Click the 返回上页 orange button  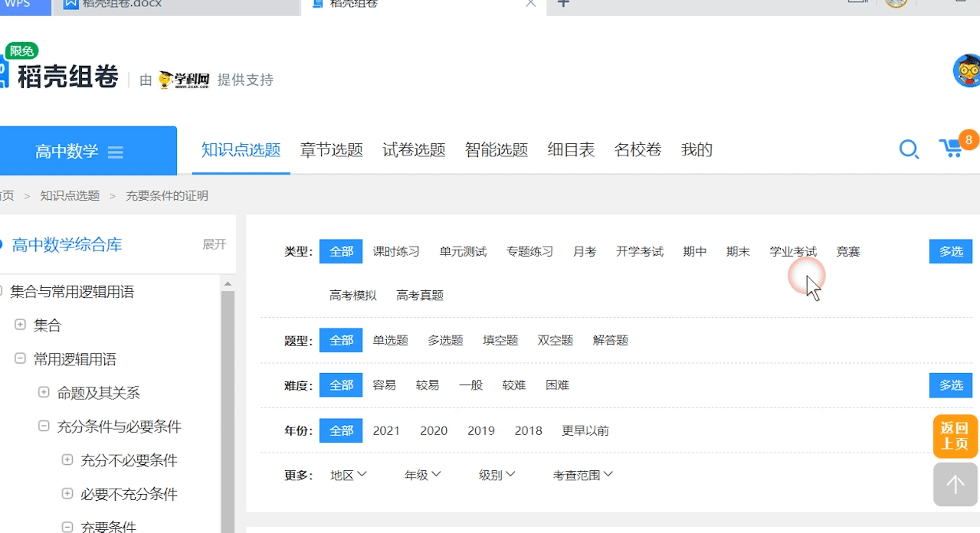[x=955, y=436]
